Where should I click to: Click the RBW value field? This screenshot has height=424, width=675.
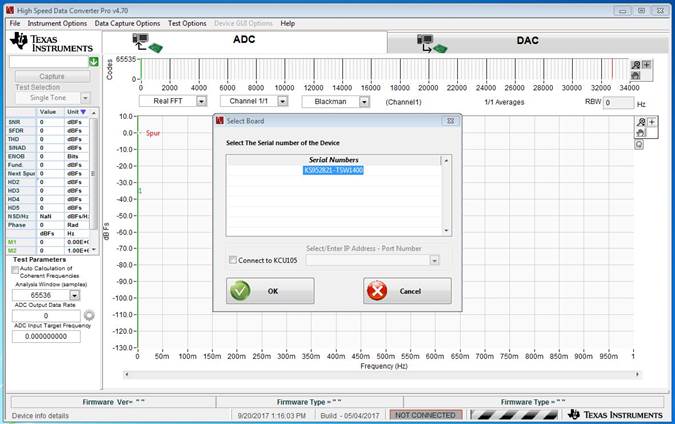pyautogui.click(x=619, y=103)
